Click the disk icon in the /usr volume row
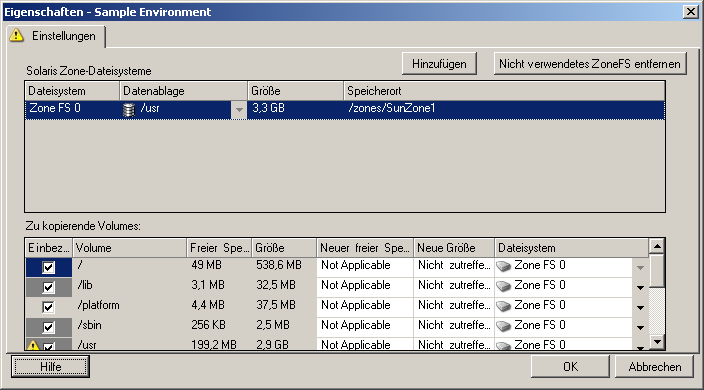The height and width of the screenshot is (390, 704). (504, 345)
